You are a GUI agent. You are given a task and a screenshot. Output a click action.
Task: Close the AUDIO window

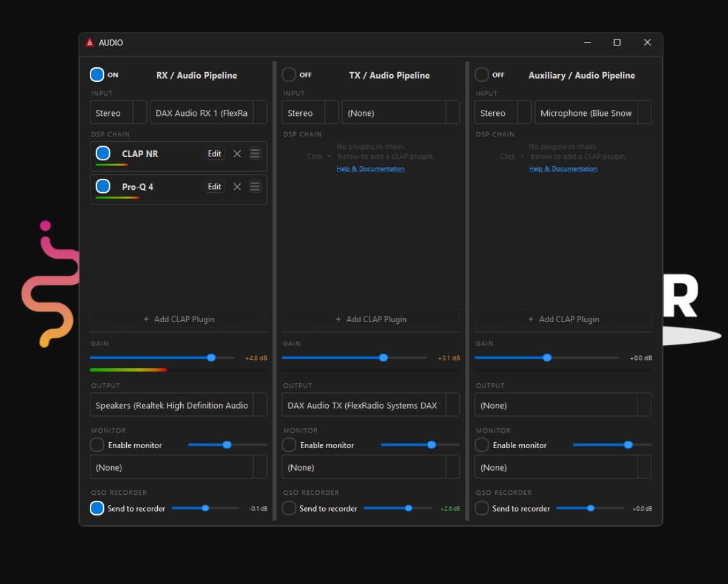[647, 42]
